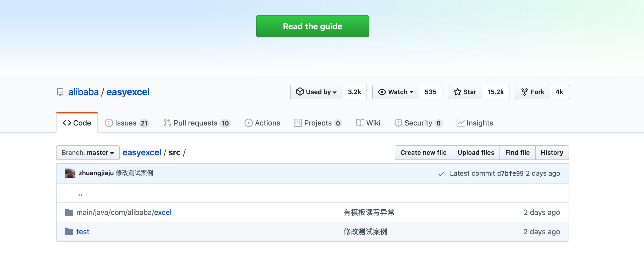Image resolution: width=644 pixels, height=263 pixels.
Task: Fork the easyexcel repository
Action: [x=532, y=92]
